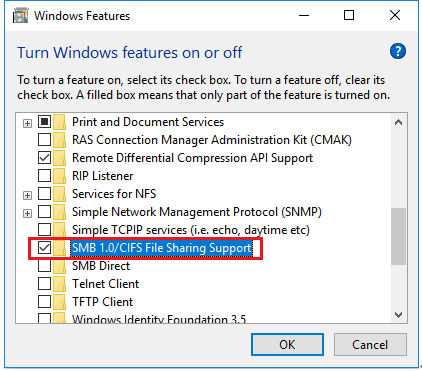Minimize the Windows Features dialog
Viewport: 422px width, 371px height.
pos(304,15)
